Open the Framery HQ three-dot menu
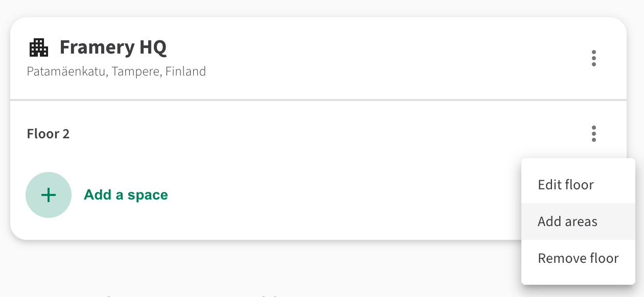The height and width of the screenshot is (297, 644). click(x=593, y=58)
